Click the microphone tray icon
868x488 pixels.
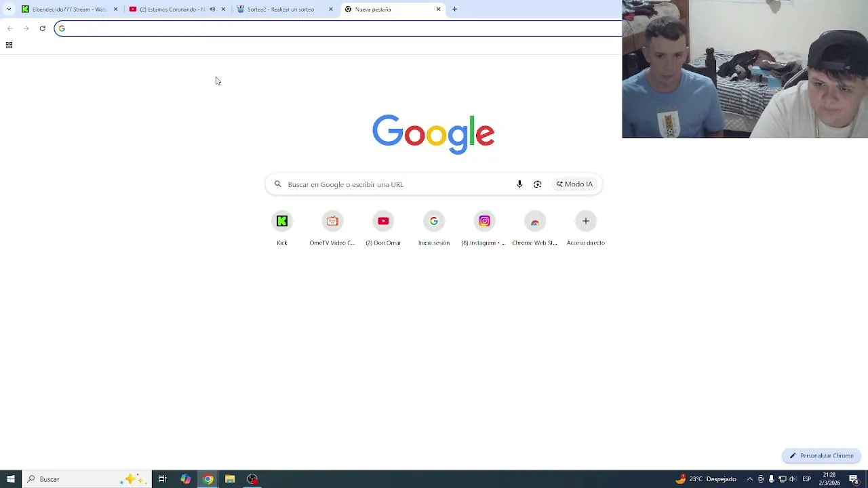tap(771, 479)
